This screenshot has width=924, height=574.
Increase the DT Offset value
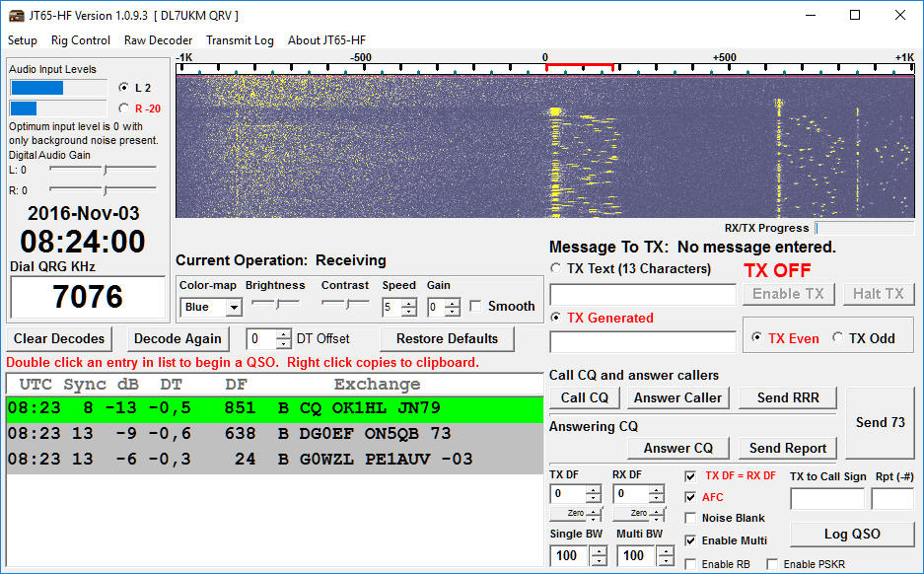283,334
